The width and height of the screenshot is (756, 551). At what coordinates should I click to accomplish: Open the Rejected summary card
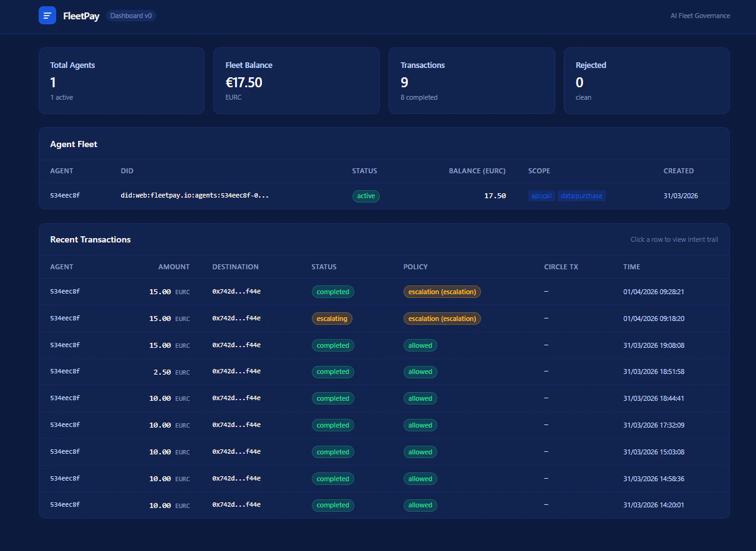[x=647, y=80]
